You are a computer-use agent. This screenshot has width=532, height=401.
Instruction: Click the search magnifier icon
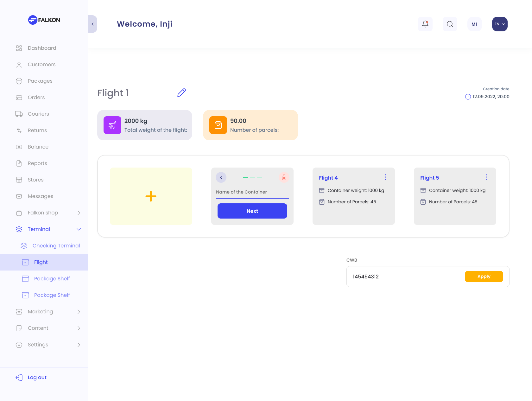click(x=450, y=24)
